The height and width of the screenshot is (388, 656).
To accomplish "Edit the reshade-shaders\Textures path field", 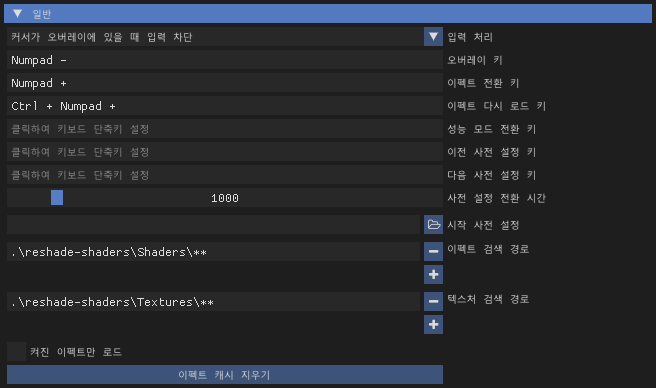I will 213,301.
